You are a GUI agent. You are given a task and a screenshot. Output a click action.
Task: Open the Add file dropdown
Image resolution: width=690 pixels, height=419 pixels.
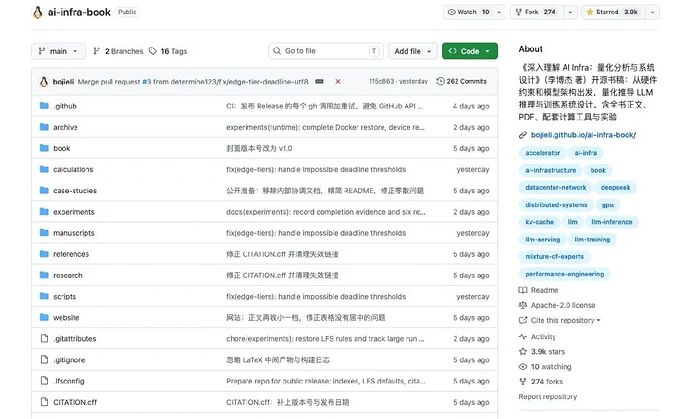pyautogui.click(x=412, y=51)
